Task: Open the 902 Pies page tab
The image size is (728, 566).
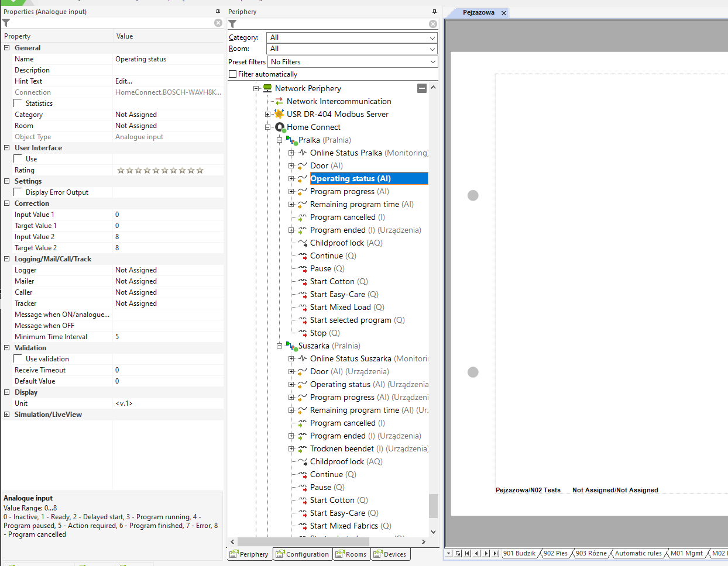Action: tap(555, 553)
